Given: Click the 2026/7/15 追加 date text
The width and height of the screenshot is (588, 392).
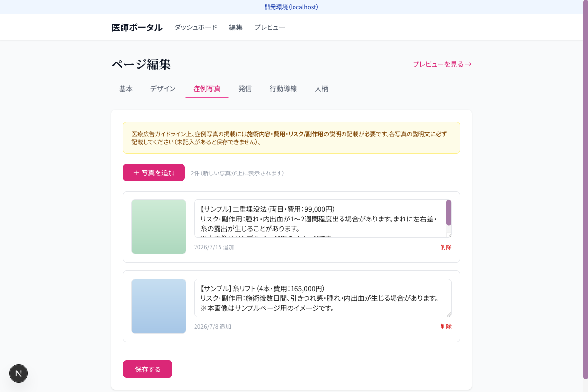Looking at the screenshot, I should 214,247.
